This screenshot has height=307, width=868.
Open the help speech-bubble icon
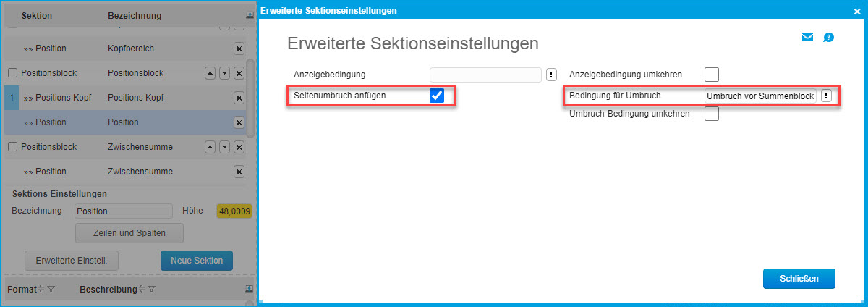point(829,38)
